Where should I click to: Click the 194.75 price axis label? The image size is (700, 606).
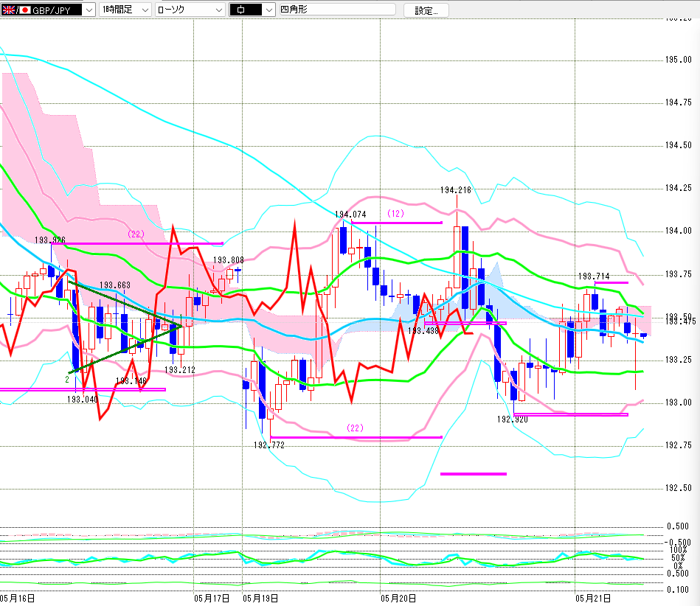point(678,102)
